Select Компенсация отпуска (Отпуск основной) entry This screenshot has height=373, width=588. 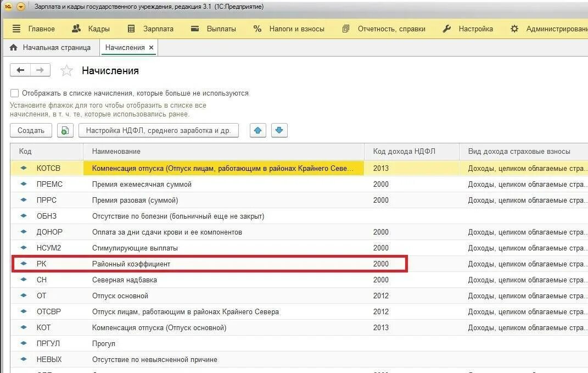click(x=159, y=327)
